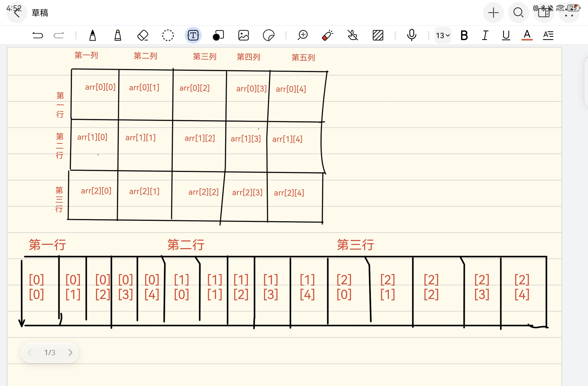Undo the last action
This screenshot has height=386, width=588.
38,35
